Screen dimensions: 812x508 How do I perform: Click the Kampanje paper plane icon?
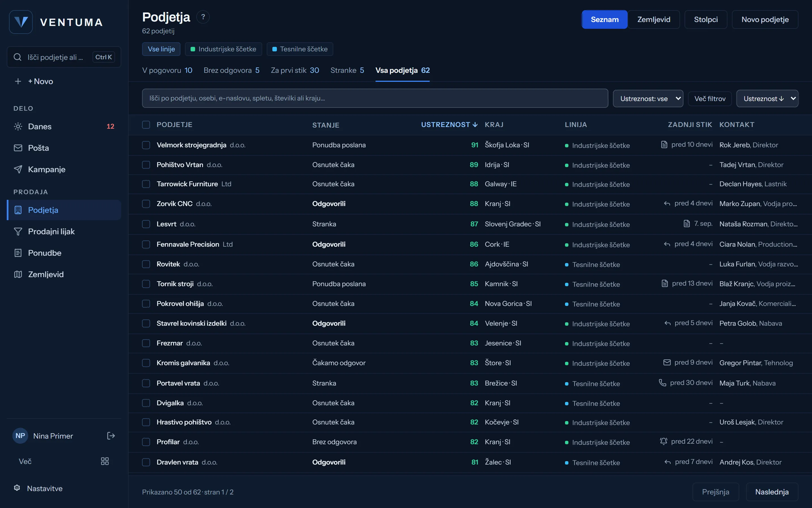pyautogui.click(x=18, y=169)
